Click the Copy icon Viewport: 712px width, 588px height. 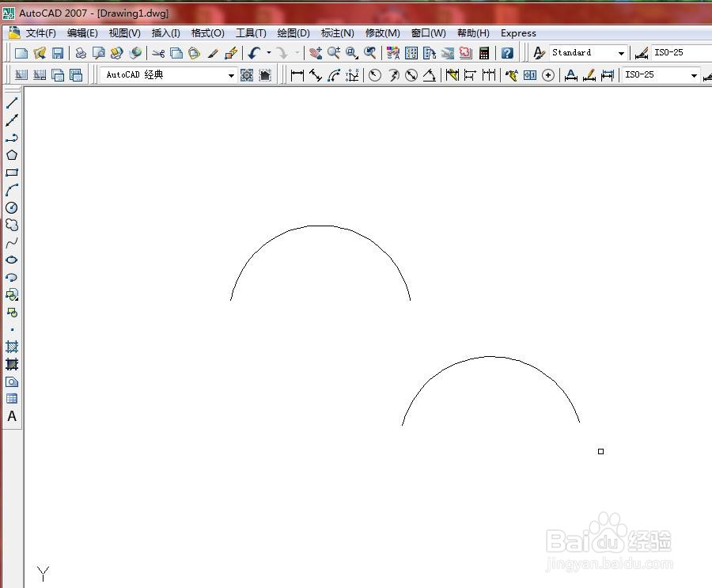click(x=176, y=53)
